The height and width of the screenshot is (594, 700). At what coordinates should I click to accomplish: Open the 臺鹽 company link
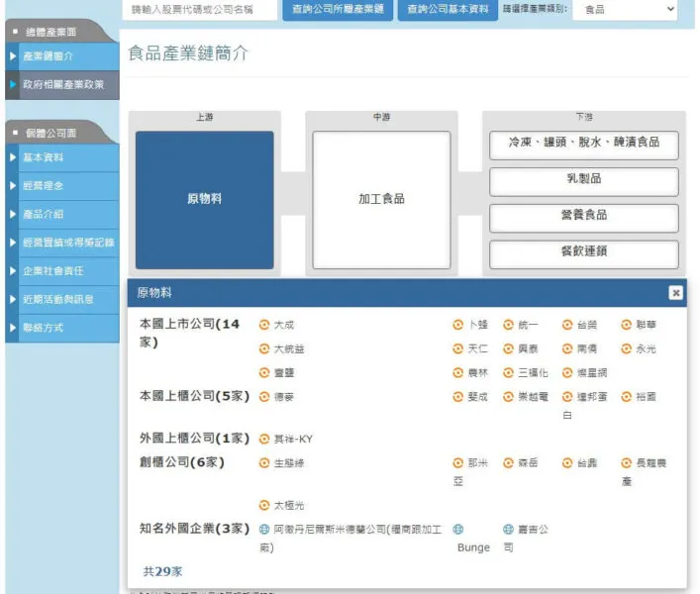(x=283, y=372)
